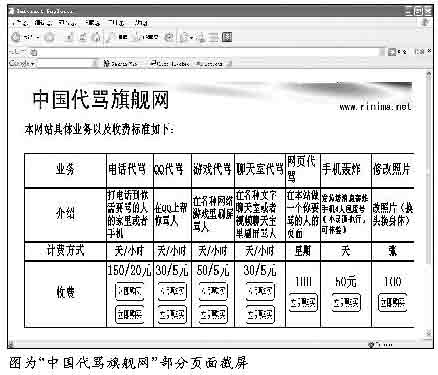Viewport: 438px width, 375px height.
Task: Click the Google toolbar Search Web button
Action: 120,63
